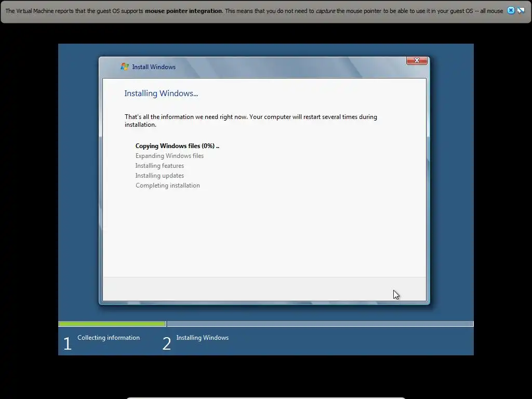
Task: Click the Install Windows title text
Action: (154, 67)
